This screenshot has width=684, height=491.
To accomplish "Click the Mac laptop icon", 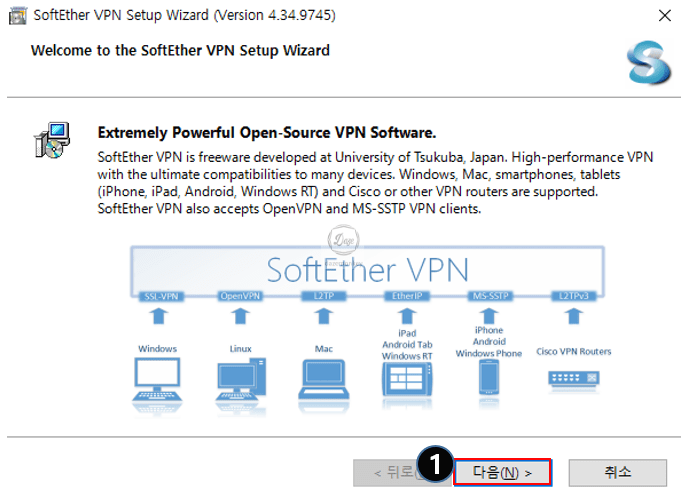I will click(324, 379).
